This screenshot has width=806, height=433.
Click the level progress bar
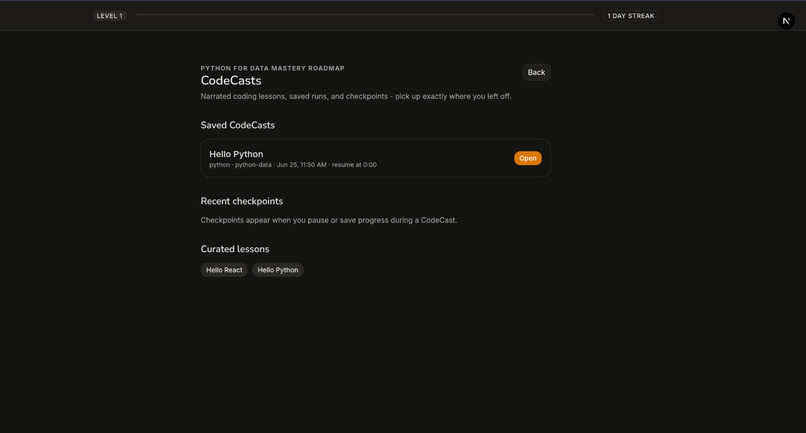(365, 15)
